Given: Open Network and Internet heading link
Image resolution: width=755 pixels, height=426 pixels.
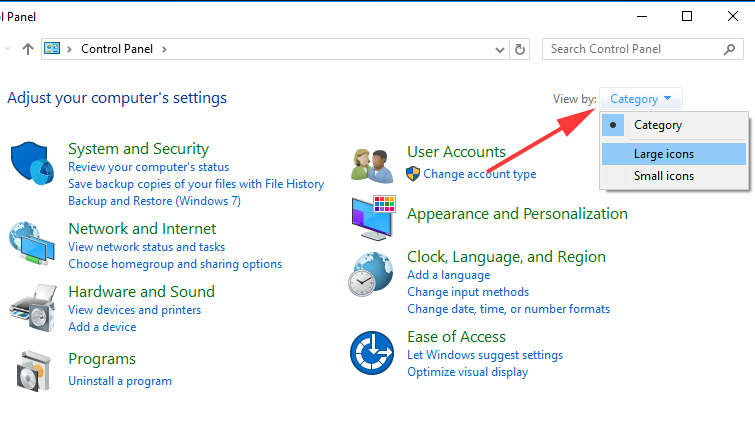Looking at the screenshot, I should [143, 229].
